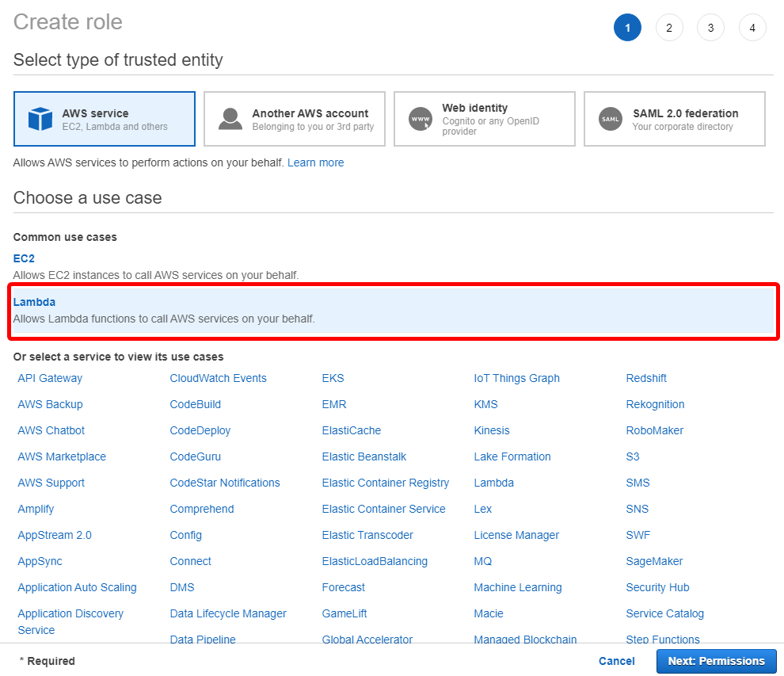Select Application Auto Scaling service
This screenshot has height=676, width=784.
(77, 587)
